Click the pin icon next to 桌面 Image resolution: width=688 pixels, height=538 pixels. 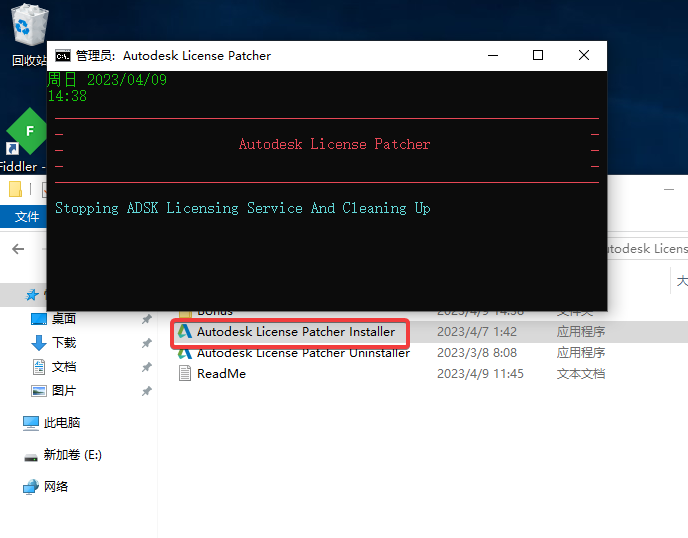point(147,319)
